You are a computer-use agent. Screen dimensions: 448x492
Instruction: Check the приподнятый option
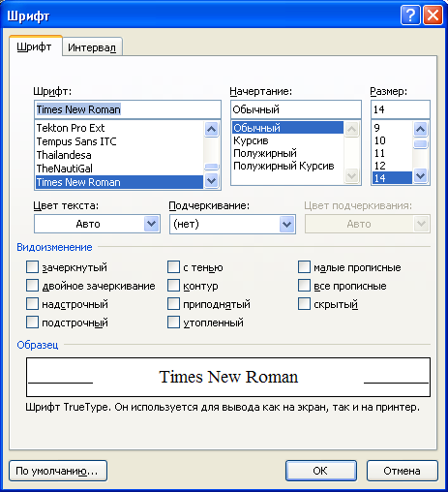click(x=173, y=304)
